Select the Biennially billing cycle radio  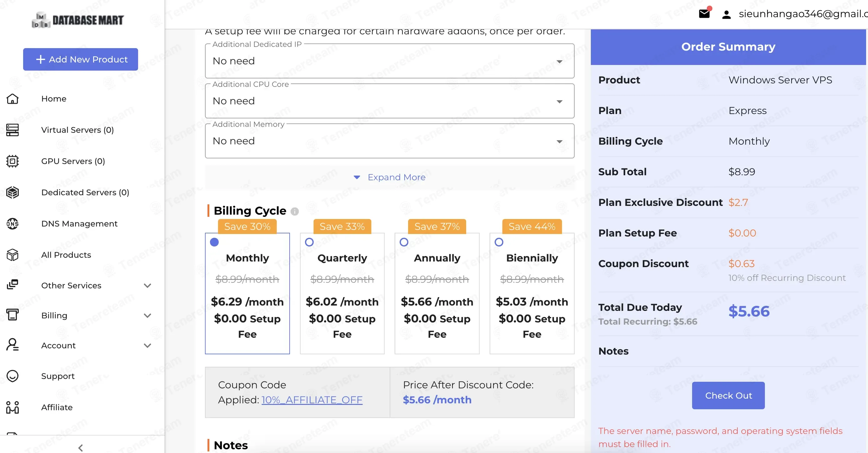tap(499, 242)
